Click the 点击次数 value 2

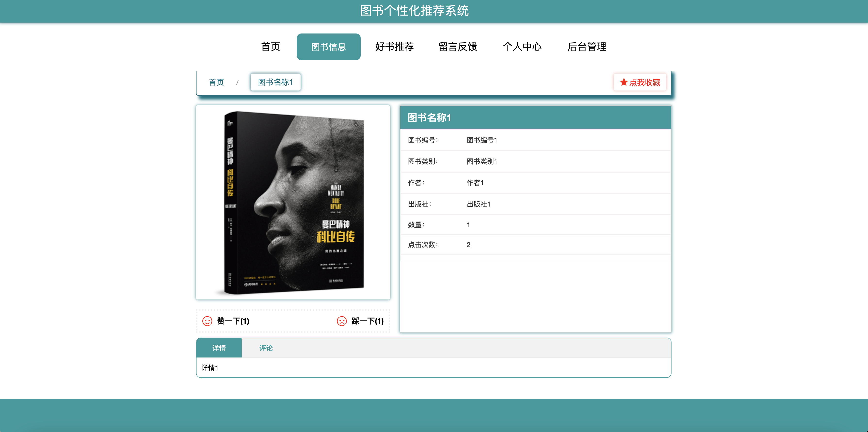pyautogui.click(x=468, y=245)
